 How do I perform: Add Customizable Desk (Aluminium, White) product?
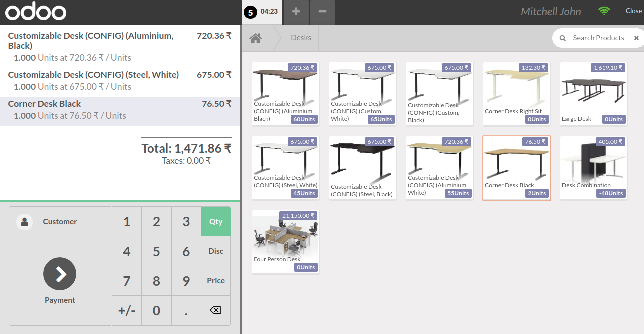tap(439, 168)
